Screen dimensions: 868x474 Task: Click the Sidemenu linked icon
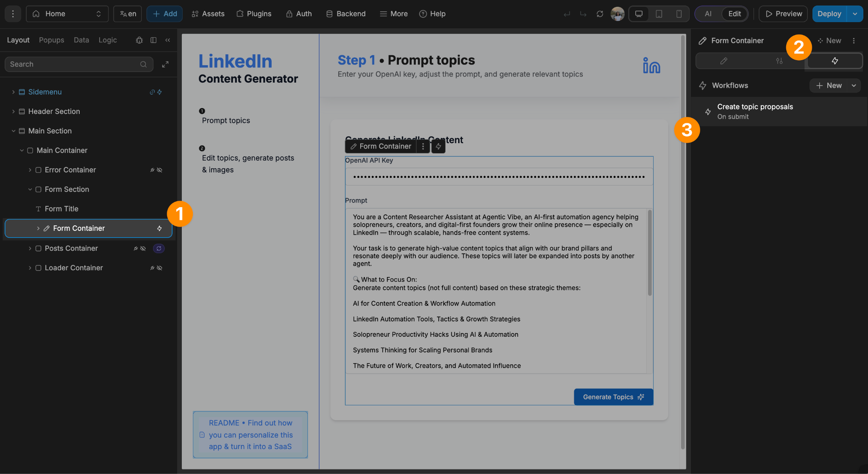click(152, 92)
